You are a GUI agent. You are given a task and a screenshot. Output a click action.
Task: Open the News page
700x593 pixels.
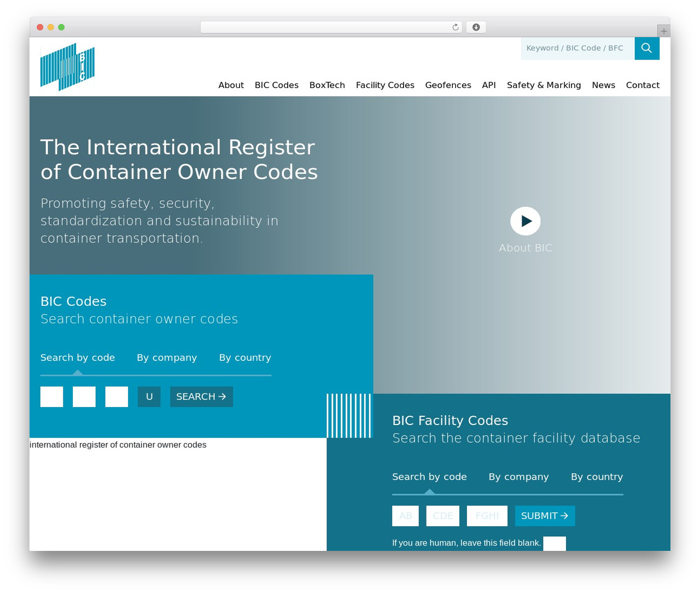click(x=603, y=85)
